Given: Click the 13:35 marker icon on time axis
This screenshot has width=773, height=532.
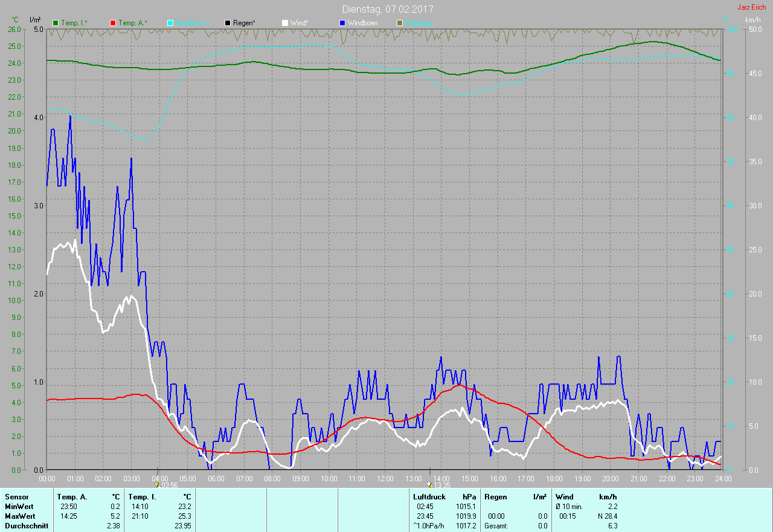Looking at the screenshot, I should 429,484.
